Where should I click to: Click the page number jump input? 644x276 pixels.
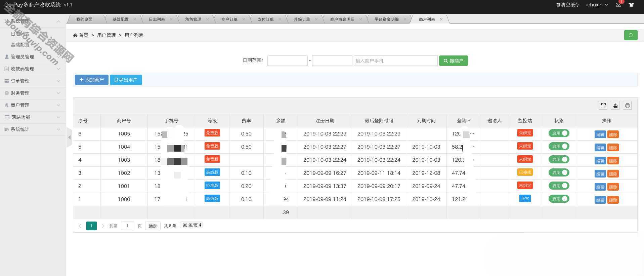(127, 226)
